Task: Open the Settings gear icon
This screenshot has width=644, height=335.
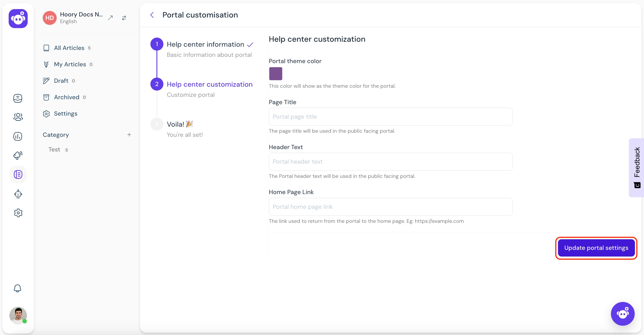Action: coord(18,213)
